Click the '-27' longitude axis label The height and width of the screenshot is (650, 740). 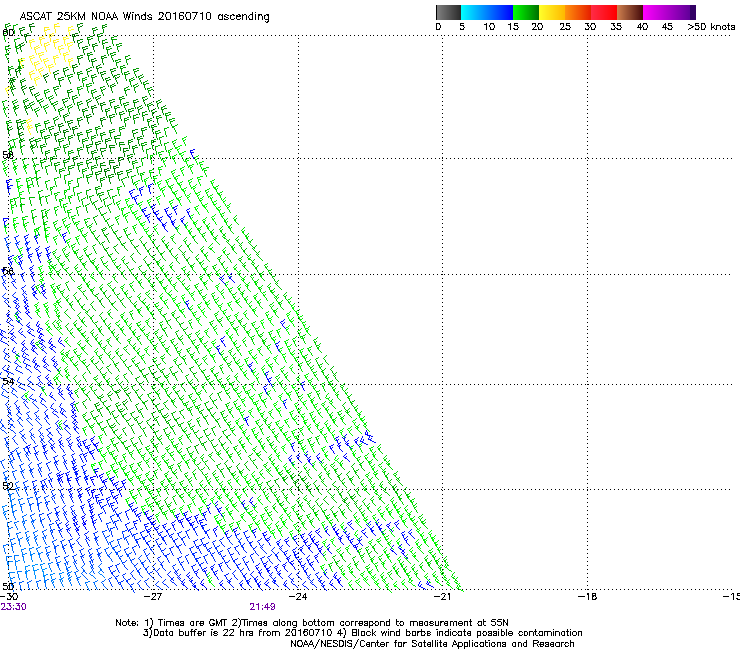[x=153, y=597]
